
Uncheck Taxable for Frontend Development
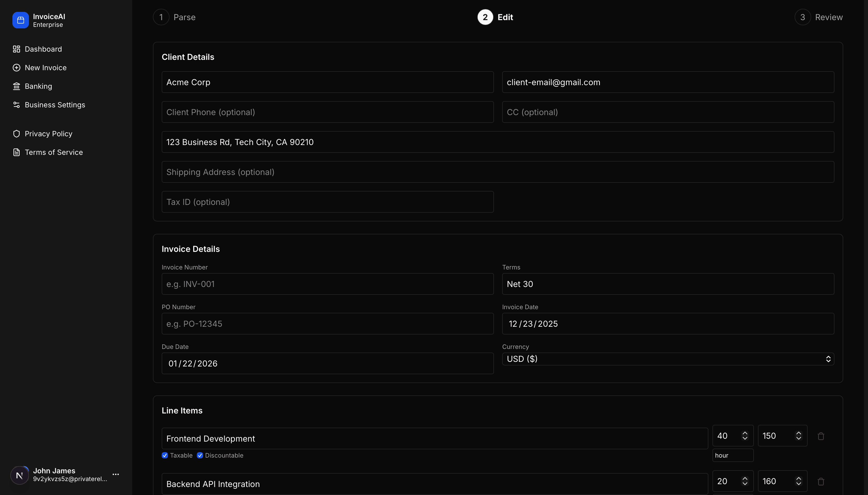point(165,455)
